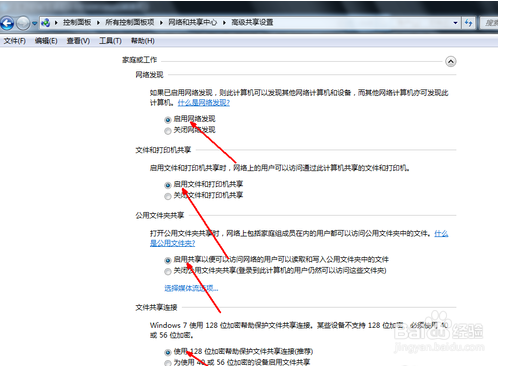Expand arrow after 所有控制面板项 breadcrumb
Screen dimensions: 515x366
pos(161,23)
